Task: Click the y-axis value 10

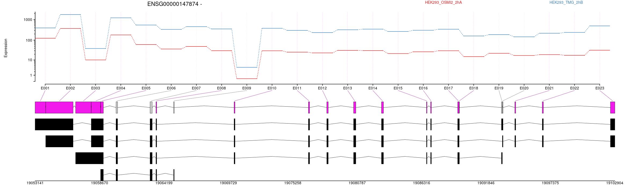Action: [x=30, y=60]
